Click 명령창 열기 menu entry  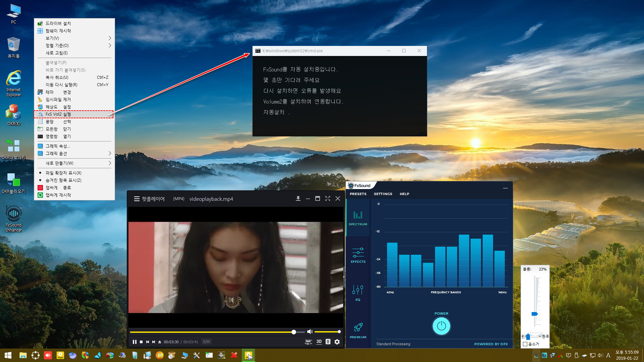click(74, 136)
